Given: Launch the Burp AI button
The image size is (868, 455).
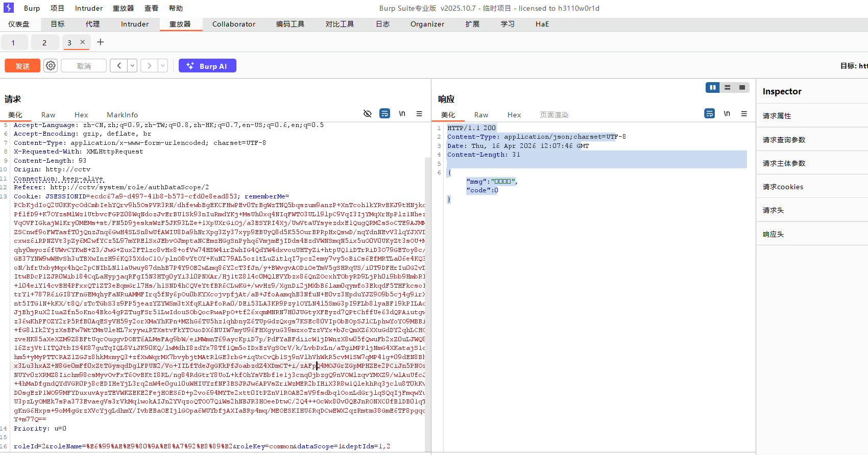Looking at the screenshot, I should 207,66.
